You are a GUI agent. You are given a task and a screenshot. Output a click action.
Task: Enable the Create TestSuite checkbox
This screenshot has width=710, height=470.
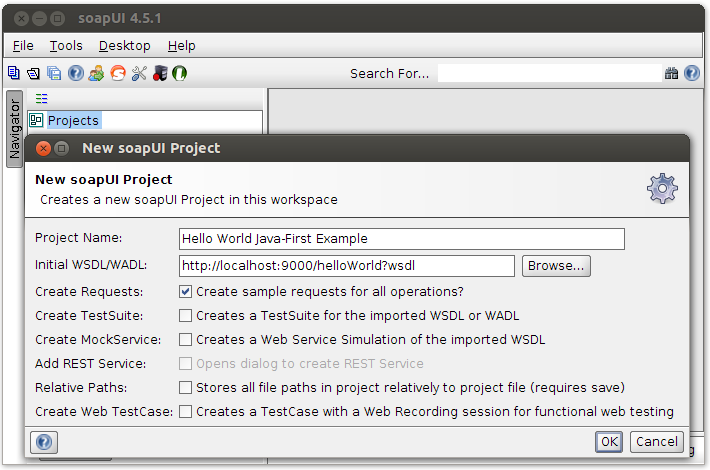point(185,316)
